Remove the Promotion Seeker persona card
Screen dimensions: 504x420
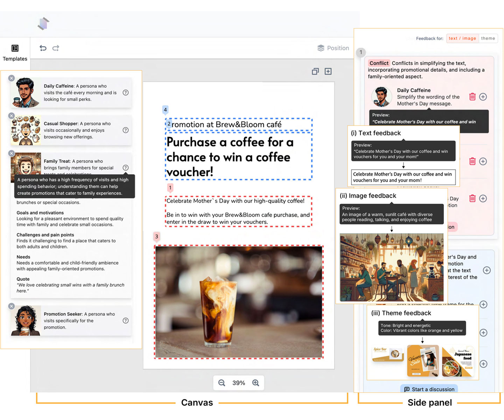coord(12,306)
